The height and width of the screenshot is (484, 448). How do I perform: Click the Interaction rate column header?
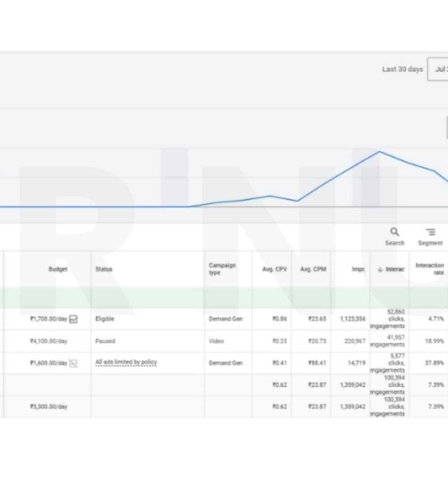click(x=430, y=269)
